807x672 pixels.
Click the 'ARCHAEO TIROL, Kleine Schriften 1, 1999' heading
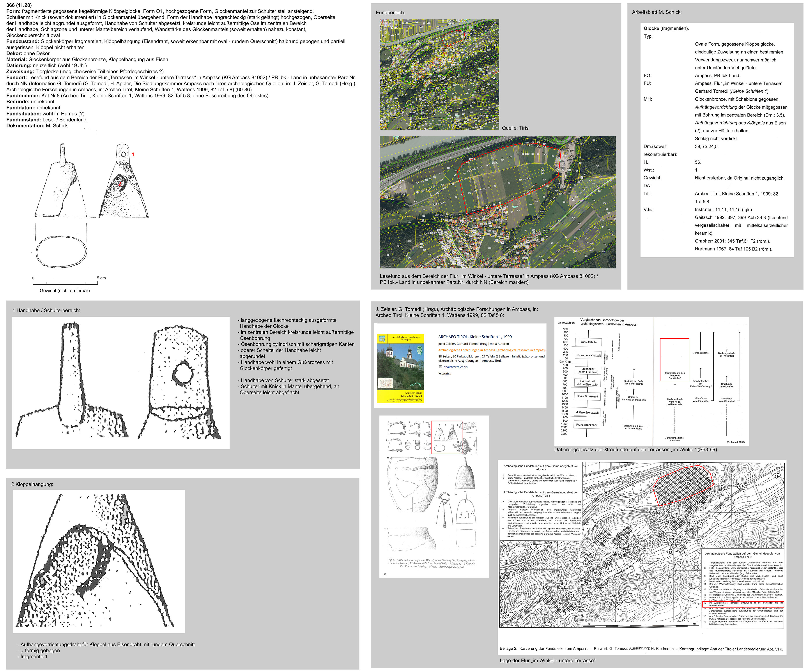pyautogui.click(x=475, y=337)
